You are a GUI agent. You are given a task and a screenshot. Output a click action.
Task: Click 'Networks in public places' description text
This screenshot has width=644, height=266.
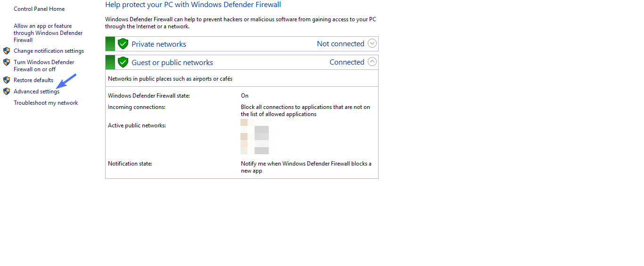coord(170,79)
